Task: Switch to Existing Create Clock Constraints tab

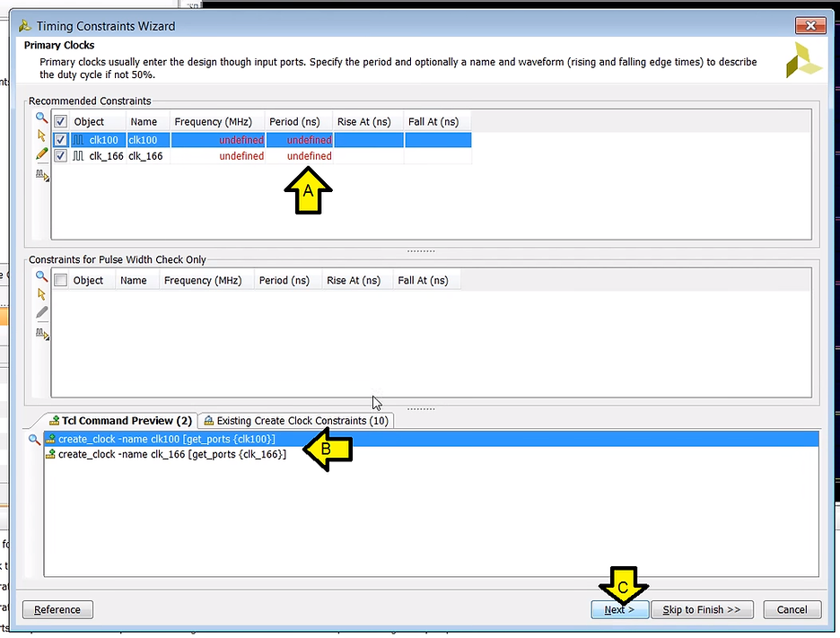Action: point(296,420)
